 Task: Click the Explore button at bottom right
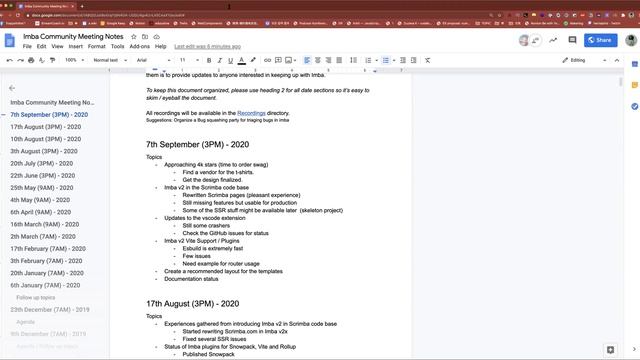pyautogui.click(x=611, y=350)
